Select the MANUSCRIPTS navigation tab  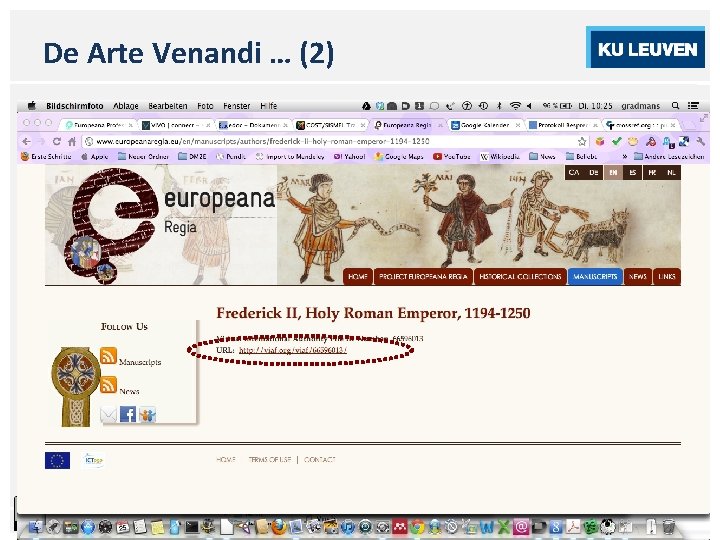[595, 276]
